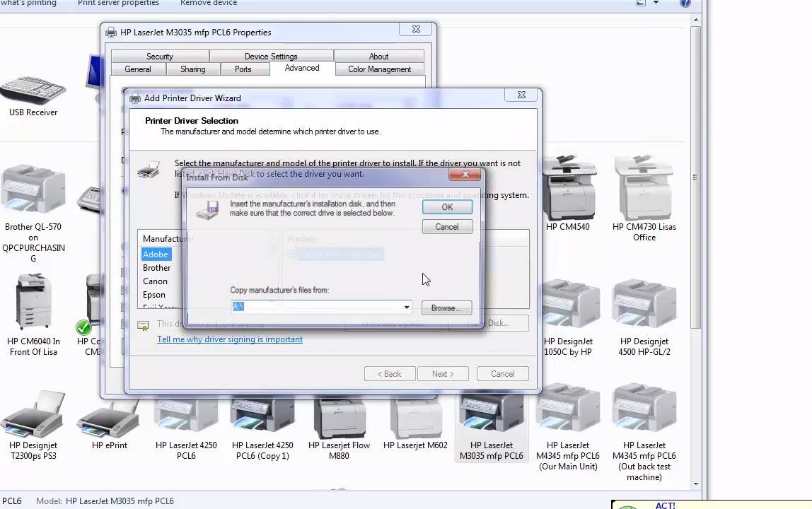The height and width of the screenshot is (509, 812).
Task: Switch to the Security tab
Action: point(160,56)
